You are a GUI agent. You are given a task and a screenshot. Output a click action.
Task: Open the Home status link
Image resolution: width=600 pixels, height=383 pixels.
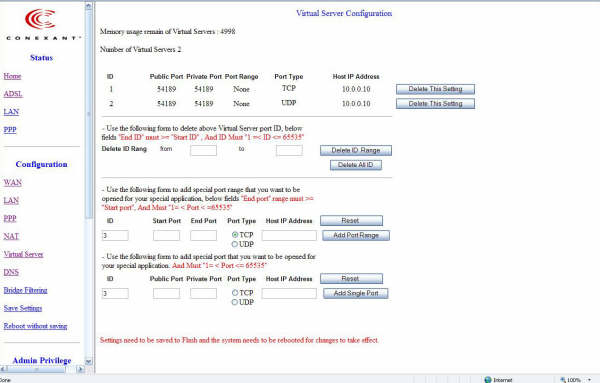[x=12, y=76]
